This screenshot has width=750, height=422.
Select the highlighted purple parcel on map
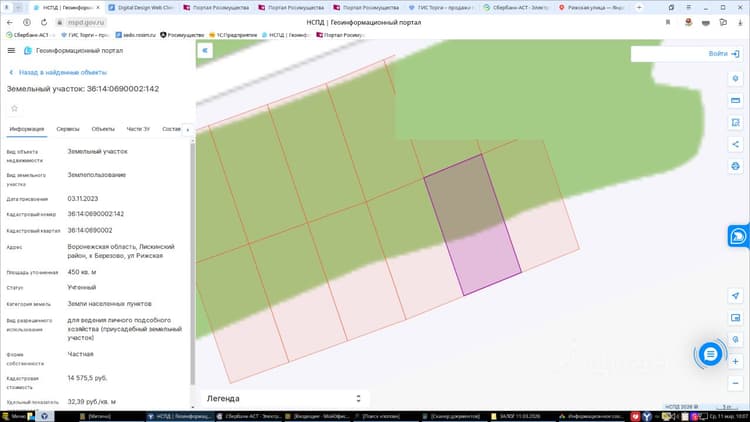pyautogui.click(x=473, y=225)
